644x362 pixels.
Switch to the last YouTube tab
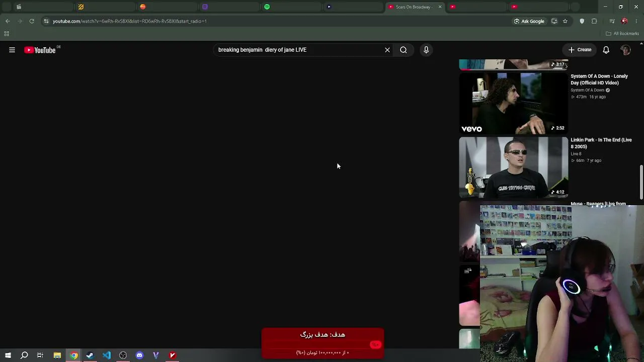click(538, 7)
